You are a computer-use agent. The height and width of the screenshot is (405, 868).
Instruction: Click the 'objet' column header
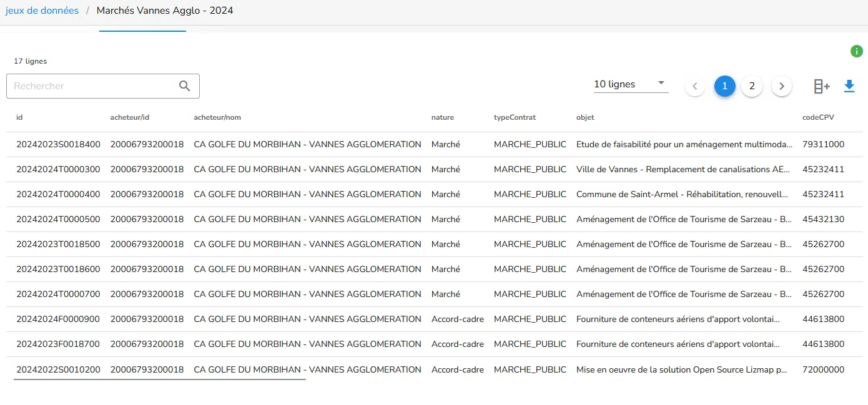(585, 117)
